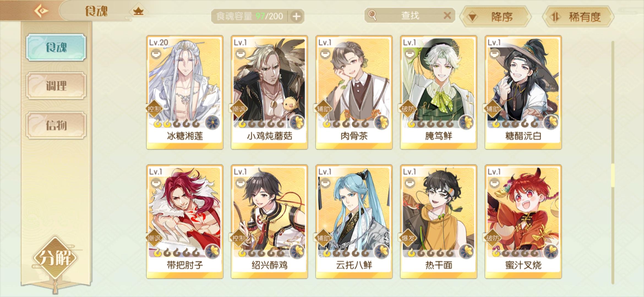Tap flower emblem on 蜜汁叉烧 card
The width and height of the screenshot is (644, 297).
click(551, 252)
